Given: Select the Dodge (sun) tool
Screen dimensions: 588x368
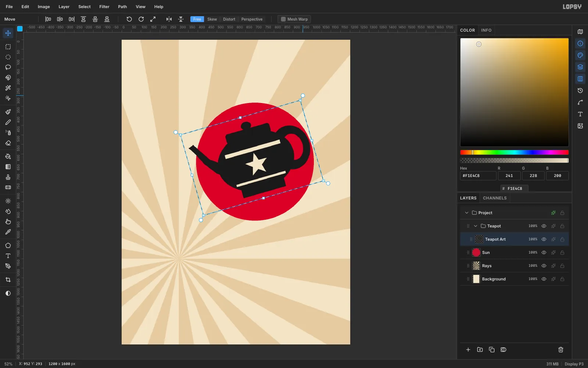Looking at the screenshot, I should (x=8, y=201).
